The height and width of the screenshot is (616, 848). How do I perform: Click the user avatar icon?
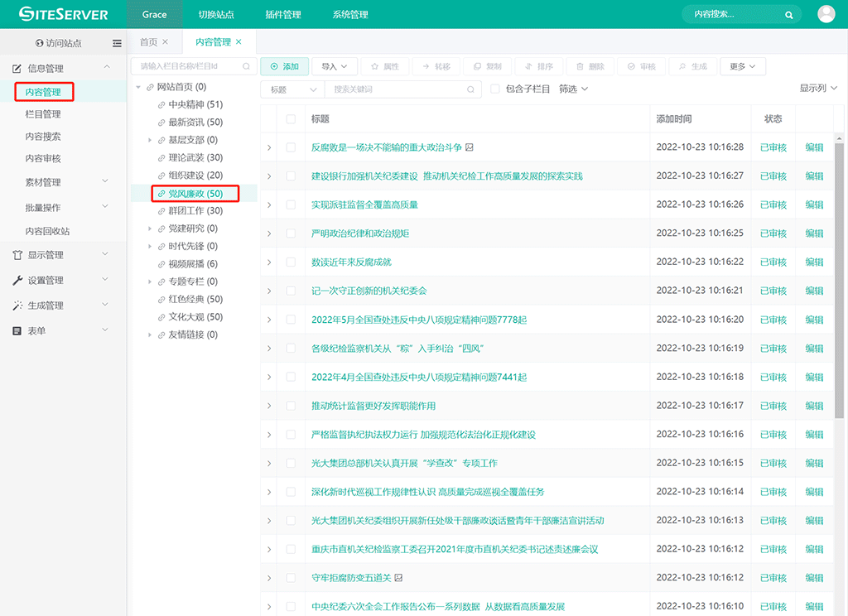coord(826,14)
